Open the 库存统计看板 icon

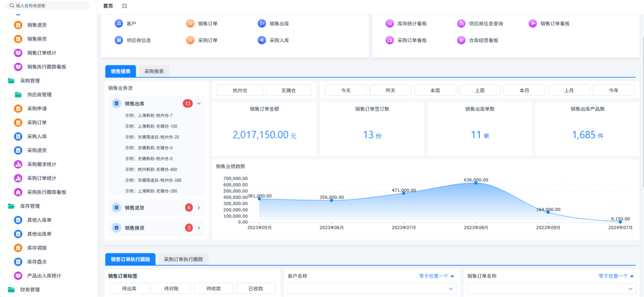coord(390,24)
